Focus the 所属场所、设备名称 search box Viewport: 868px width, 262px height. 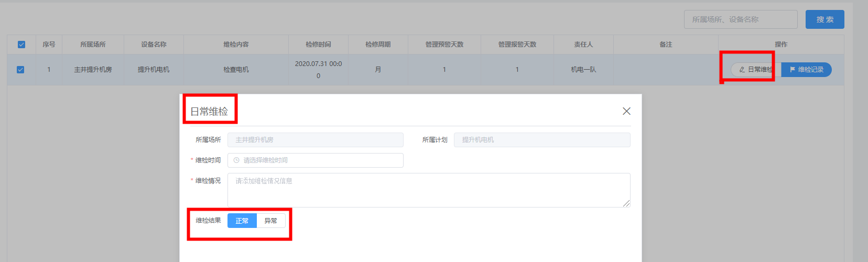click(x=741, y=19)
